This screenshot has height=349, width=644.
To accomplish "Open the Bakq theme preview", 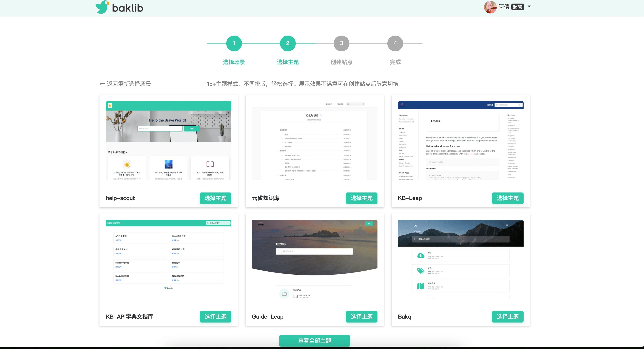I will 461,259.
